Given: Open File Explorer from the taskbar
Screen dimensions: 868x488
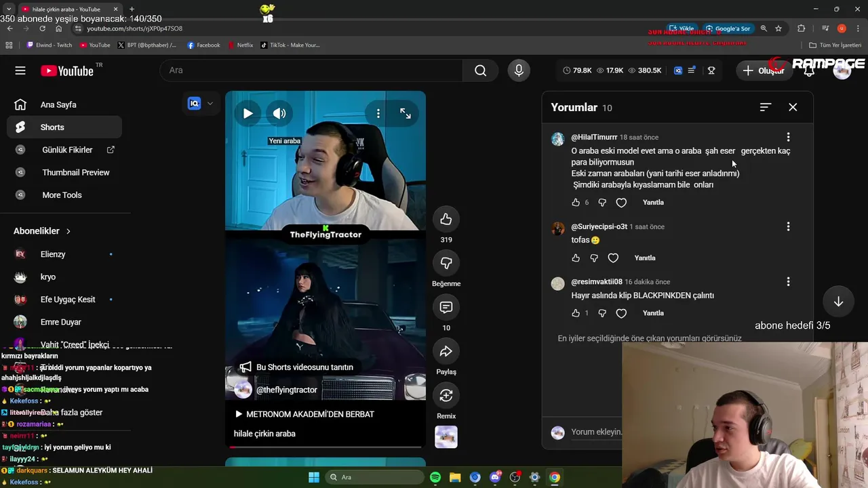Looking at the screenshot, I should 455,477.
